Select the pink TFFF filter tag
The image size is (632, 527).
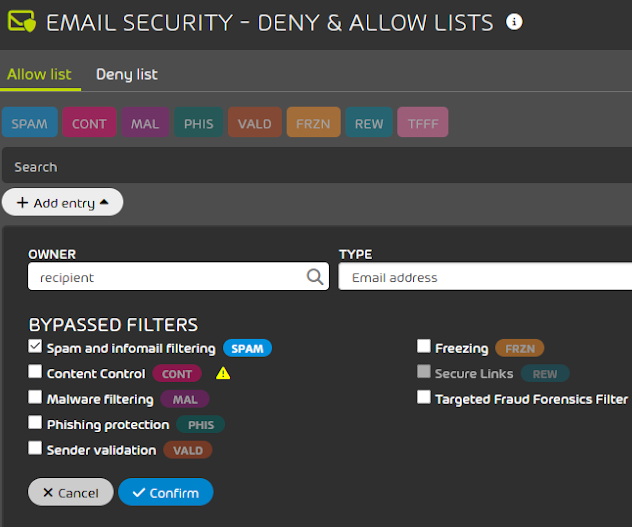(x=422, y=123)
